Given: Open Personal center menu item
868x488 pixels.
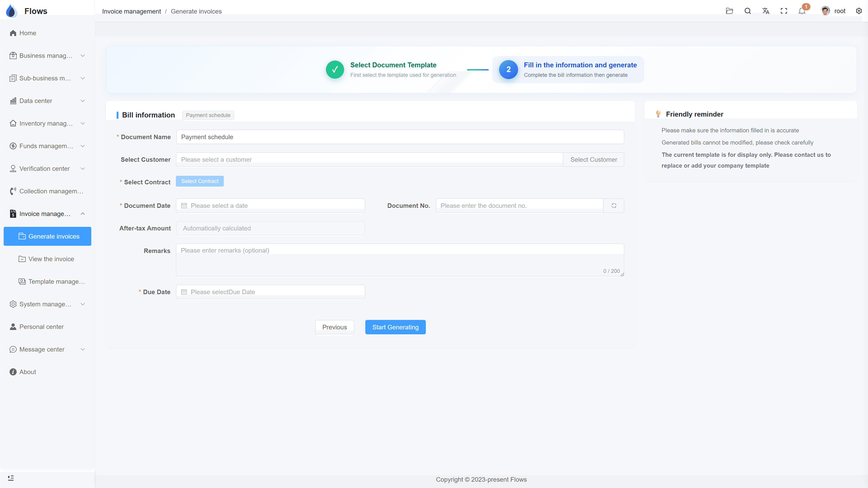Looking at the screenshot, I should (47, 327).
